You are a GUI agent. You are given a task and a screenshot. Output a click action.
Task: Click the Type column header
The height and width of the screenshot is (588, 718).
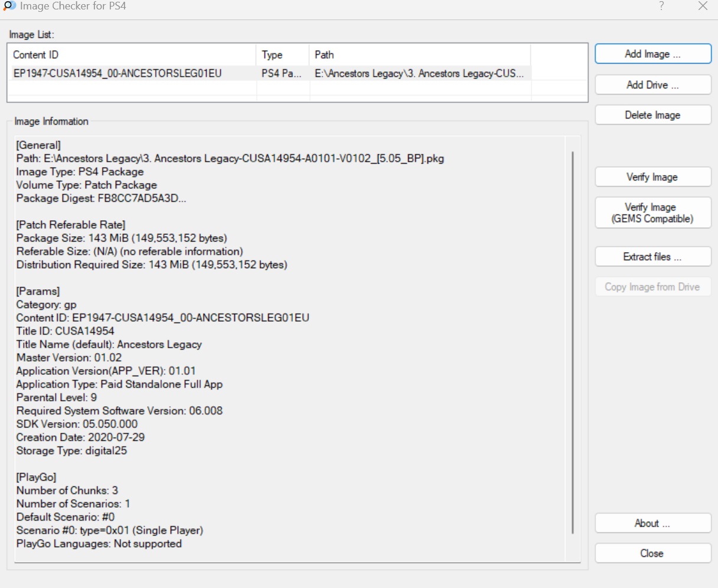[x=283, y=55]
